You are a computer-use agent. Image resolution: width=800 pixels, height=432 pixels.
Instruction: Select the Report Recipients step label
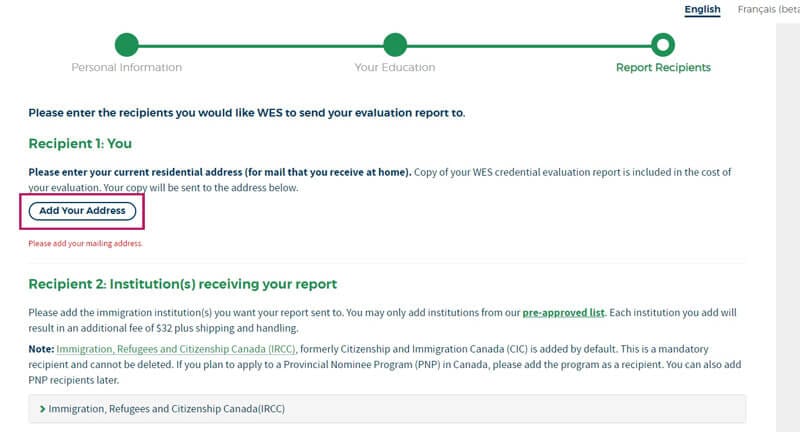click(663, 68)
